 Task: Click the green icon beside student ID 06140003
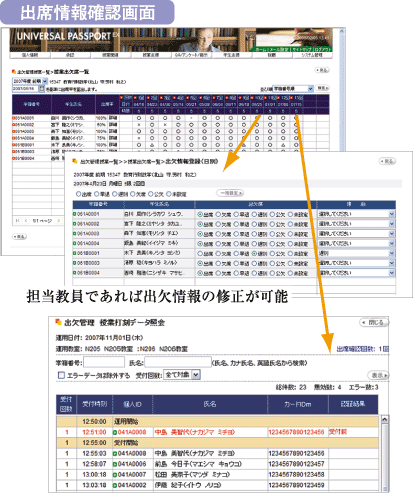pyautogui.click(x=75, y=234)
